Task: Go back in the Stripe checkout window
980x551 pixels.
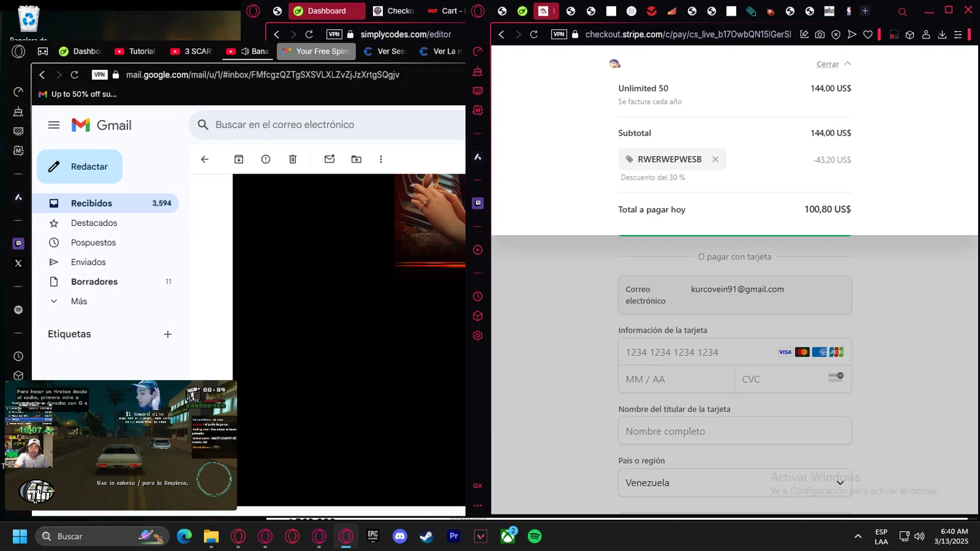Action: [502, 35]
